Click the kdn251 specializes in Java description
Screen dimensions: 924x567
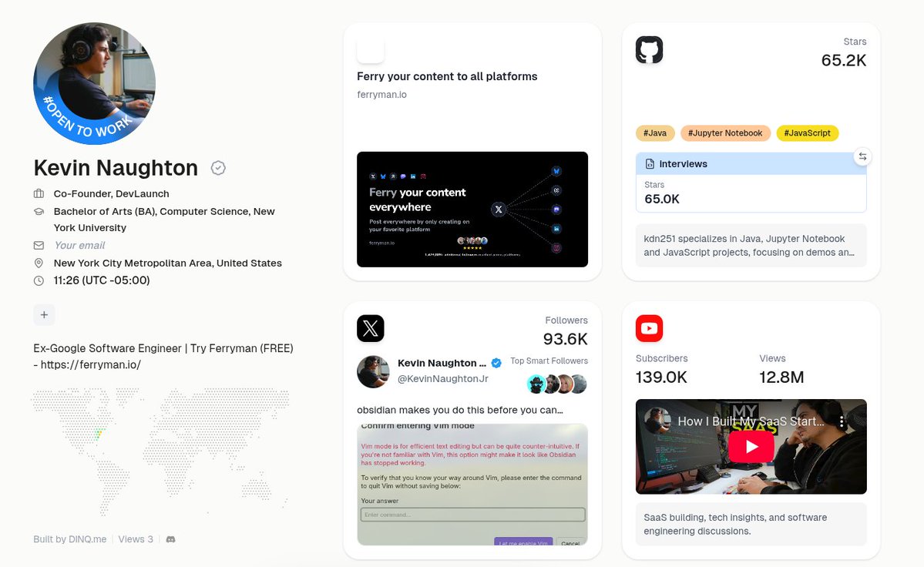[x=751, y=246]
